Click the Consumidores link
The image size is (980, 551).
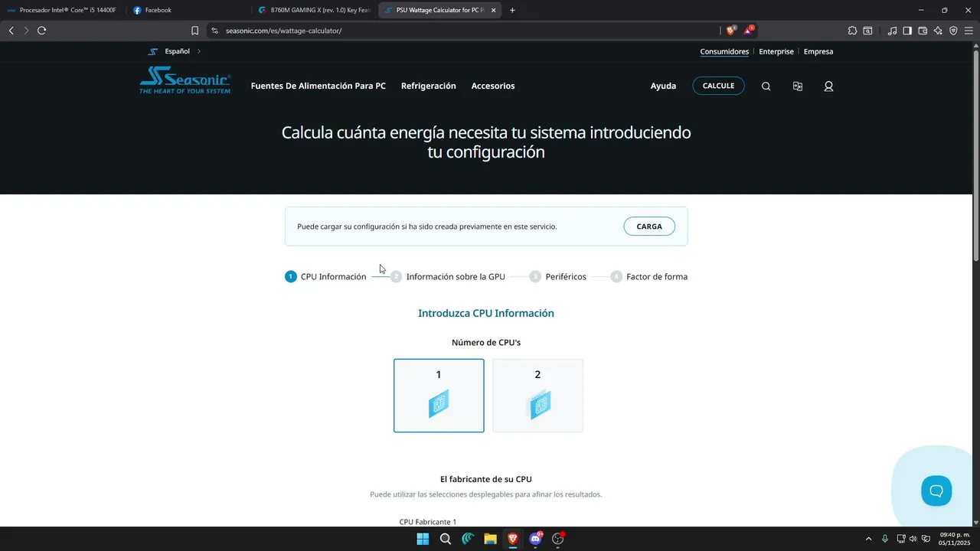[x=724, y=51]
